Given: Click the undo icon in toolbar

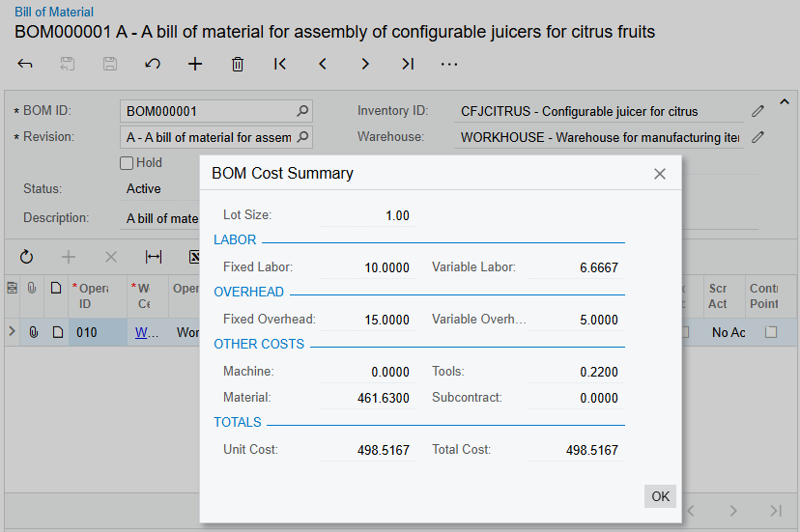Looking at the screenshot, I should tap(153, 65).
